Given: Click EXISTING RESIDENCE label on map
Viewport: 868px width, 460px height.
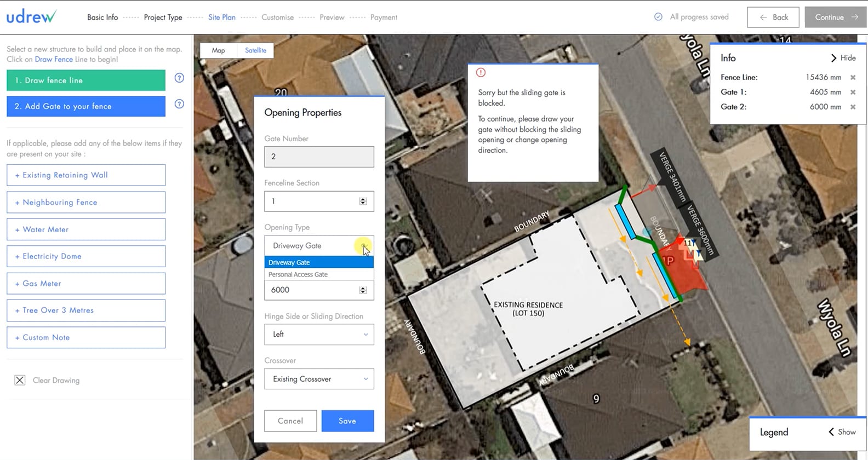Looking at the screenshot, I should pyautogui.click(x=528, y=309).
